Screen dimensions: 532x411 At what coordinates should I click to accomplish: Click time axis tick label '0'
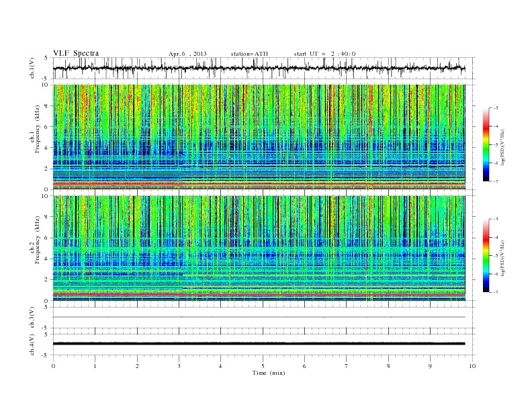point(53,366)
